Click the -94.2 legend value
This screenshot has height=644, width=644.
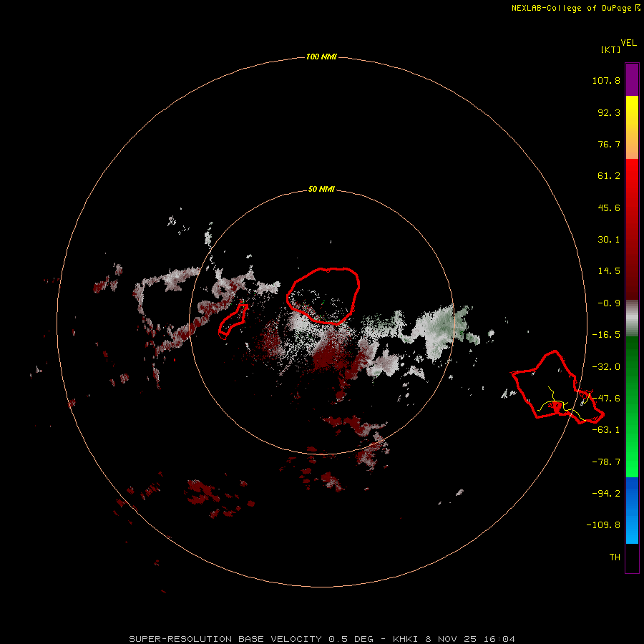point(606,493)
